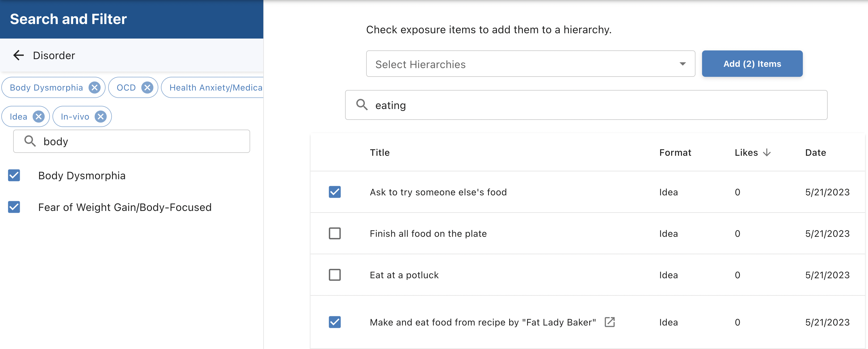The height and width of the screenshot is (349, 868).
Task: Click the Add (2) Items button
Action: click(752, 64)
